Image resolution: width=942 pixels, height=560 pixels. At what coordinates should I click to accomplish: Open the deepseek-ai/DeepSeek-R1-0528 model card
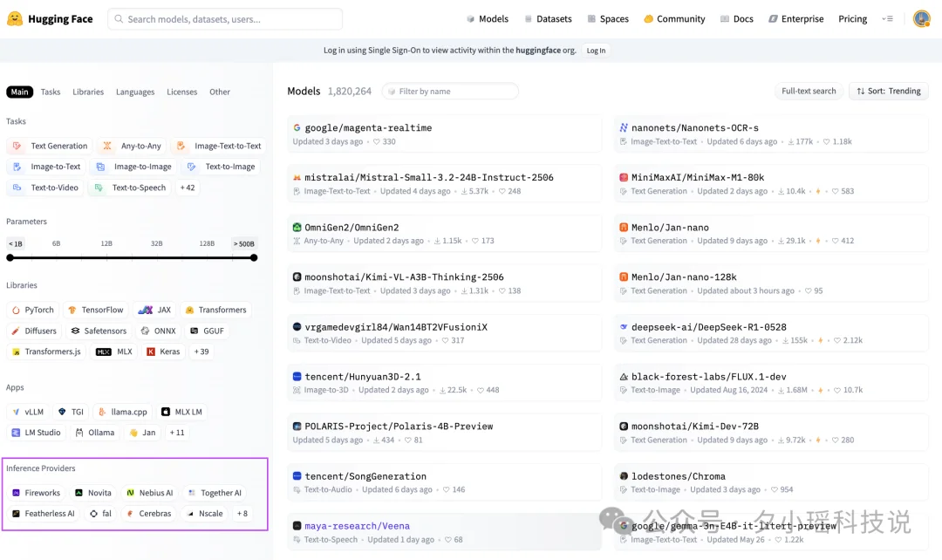coord(771,333)
